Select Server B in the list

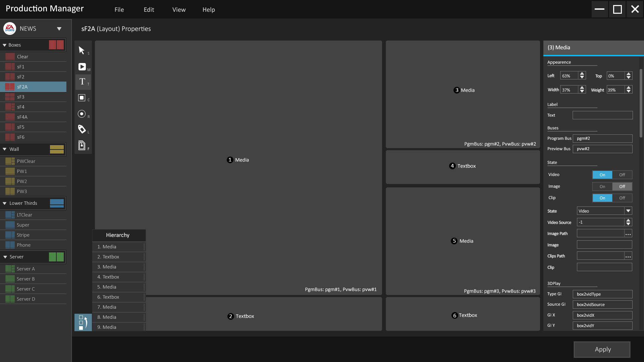pos(26,279)
